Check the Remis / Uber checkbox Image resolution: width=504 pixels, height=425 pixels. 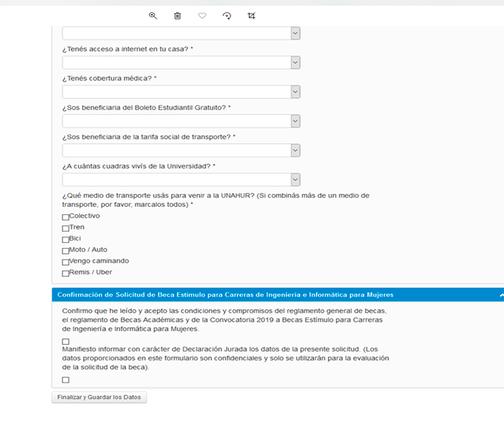pos(65,274)
